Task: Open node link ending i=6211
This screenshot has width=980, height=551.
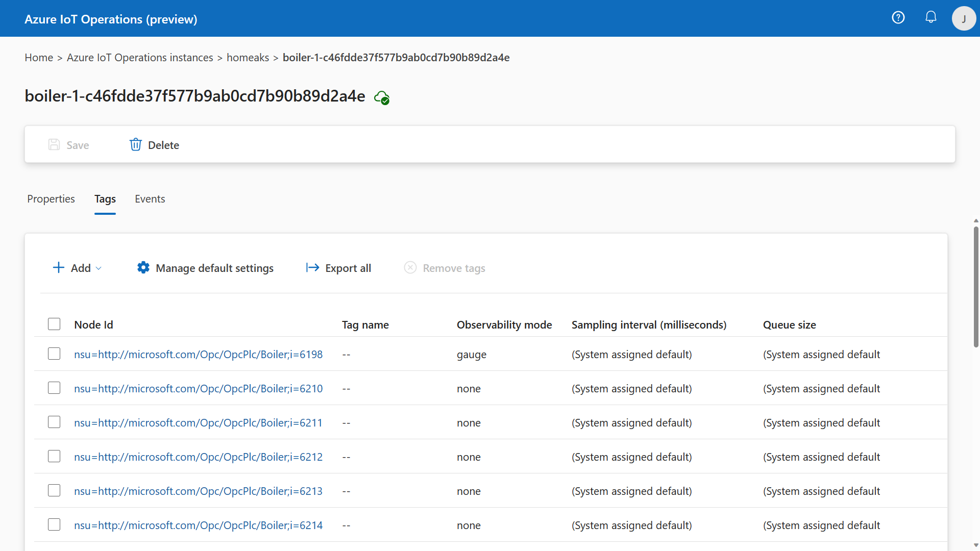Action: tap(198, 423)
